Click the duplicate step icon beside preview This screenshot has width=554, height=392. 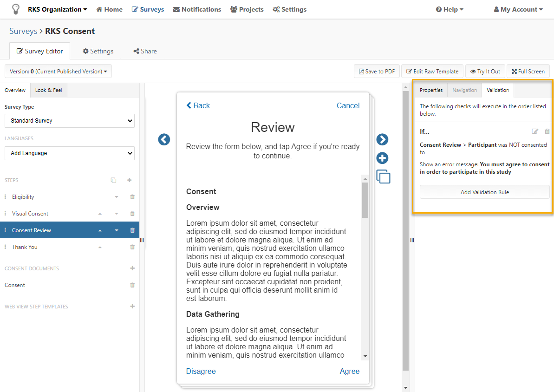click(383, 176)
